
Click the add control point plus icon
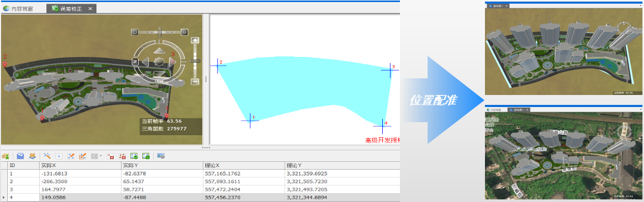point(59,156)
